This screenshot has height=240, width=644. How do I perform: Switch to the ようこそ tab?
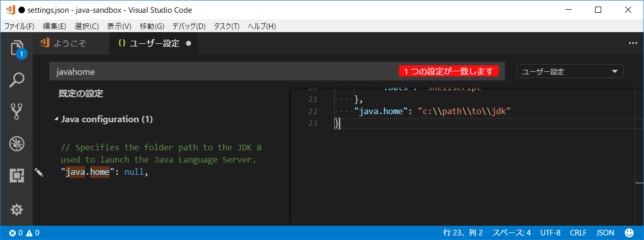pyautogui.click(x=71, y=43)
